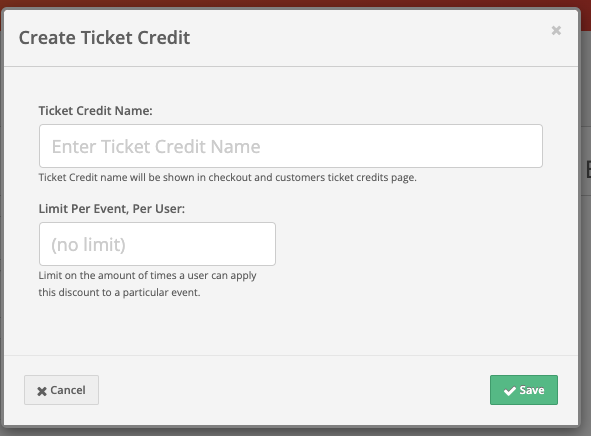Viewport: 591px width, 436px height.
Task: Click the empty dialog footer between buttons
Action: [294, 390]
